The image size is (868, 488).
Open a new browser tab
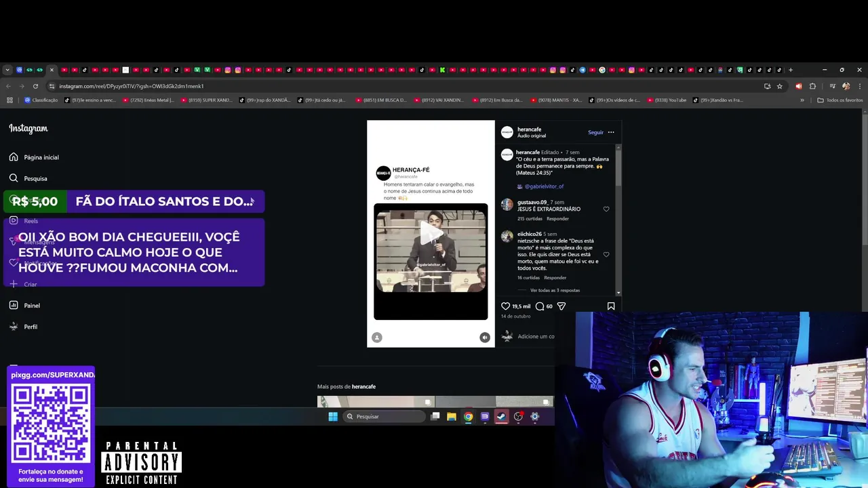[x=791, y=70]
